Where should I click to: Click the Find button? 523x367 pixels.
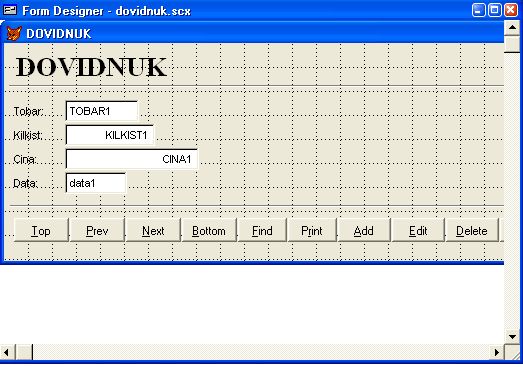262,230
